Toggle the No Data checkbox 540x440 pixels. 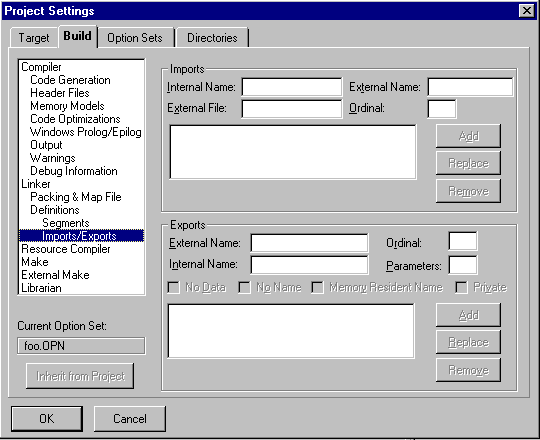[174, 287]
